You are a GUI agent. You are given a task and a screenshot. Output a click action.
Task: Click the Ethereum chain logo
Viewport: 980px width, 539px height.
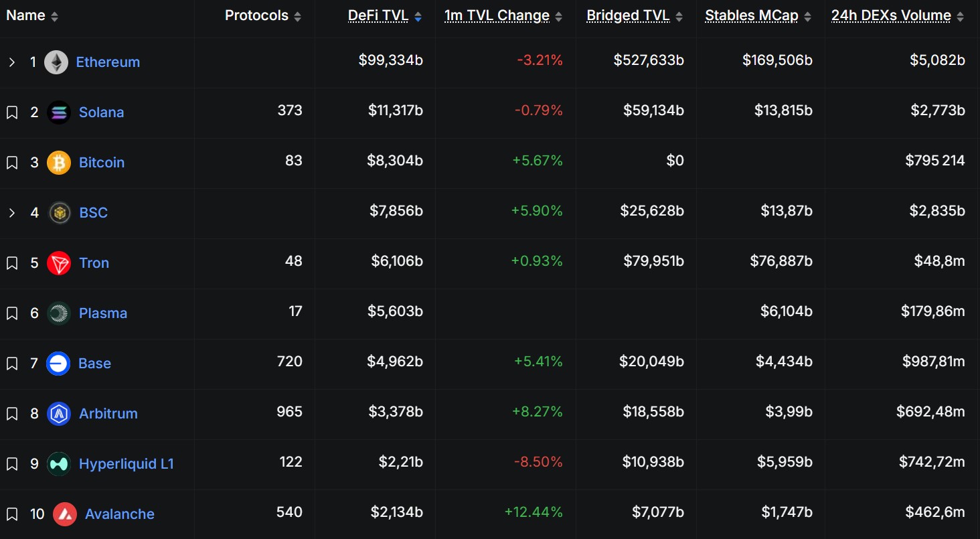[x=58, y=62]
